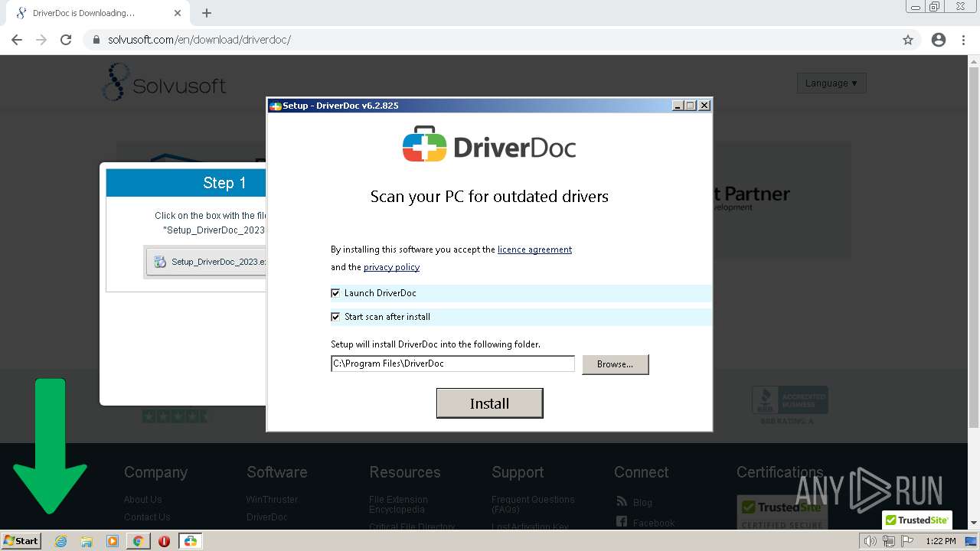Open the File Extension Encyclopedia footer link

pyautogui.click(x=398, y=504)
